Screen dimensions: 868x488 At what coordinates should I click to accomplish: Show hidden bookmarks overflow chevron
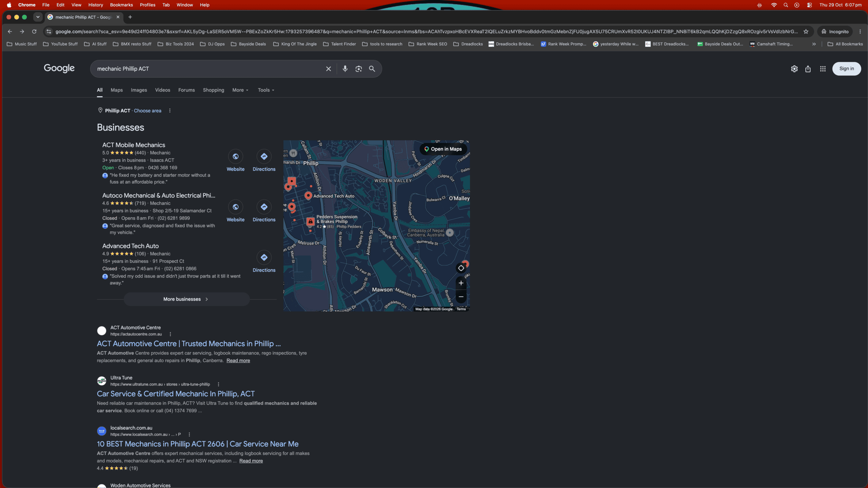click(x=814, y=44)
